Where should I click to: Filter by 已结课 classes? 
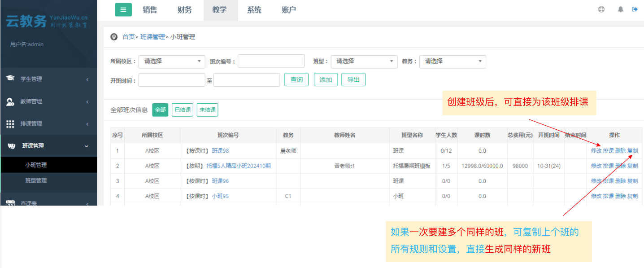coord(183,110)
